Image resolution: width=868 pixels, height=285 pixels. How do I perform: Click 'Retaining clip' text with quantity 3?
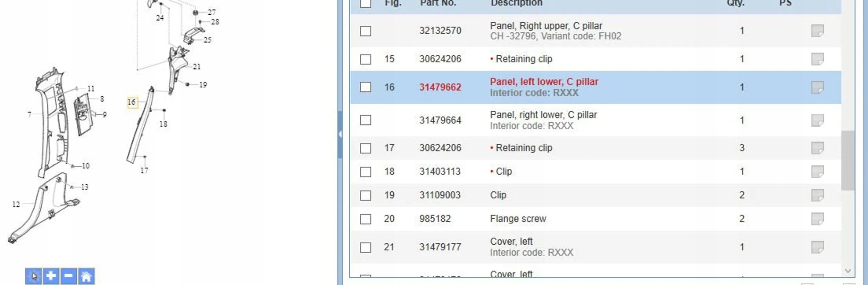(524, 148)
